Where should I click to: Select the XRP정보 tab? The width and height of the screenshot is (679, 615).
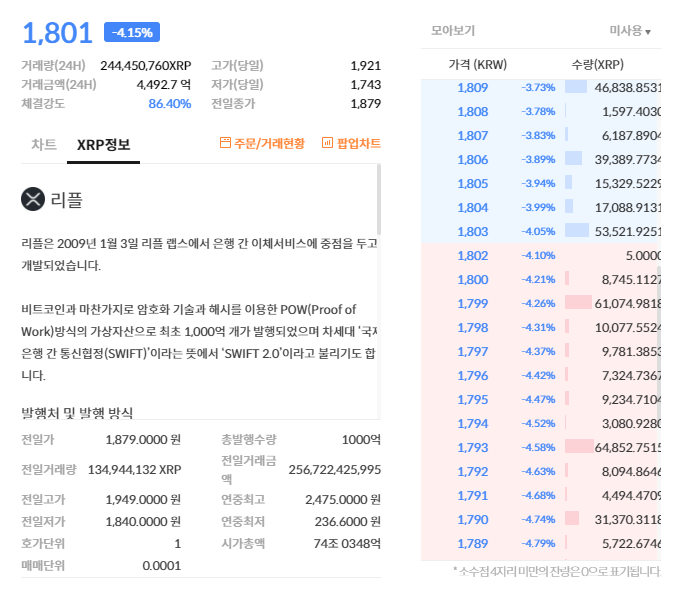click(x=103, y=144)
